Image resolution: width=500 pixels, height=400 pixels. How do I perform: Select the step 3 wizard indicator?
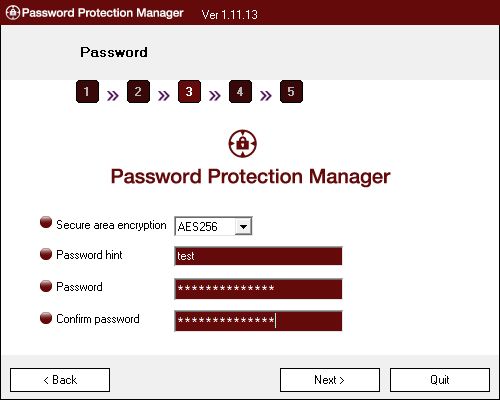point(189,91)
